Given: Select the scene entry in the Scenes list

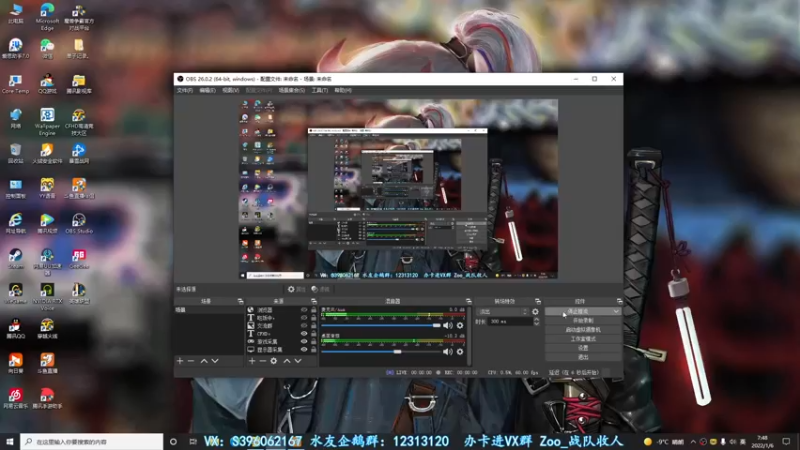Looking at the screenshot, I should click(x=209, y=310).
